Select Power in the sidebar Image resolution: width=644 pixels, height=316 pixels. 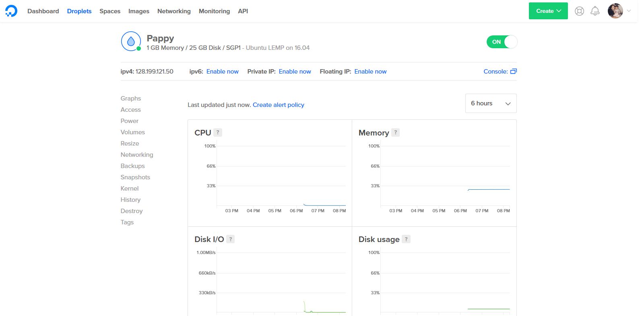(130, 121)
